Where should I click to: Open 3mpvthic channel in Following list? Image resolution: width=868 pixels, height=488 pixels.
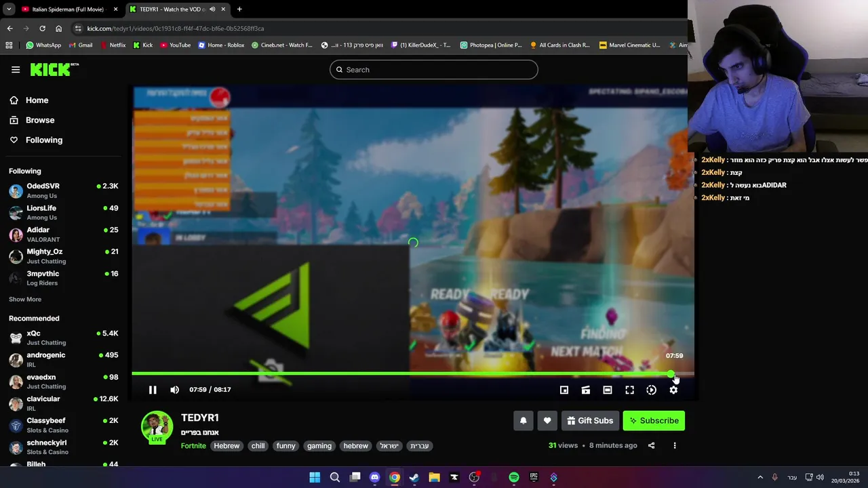tap(64, 278)
